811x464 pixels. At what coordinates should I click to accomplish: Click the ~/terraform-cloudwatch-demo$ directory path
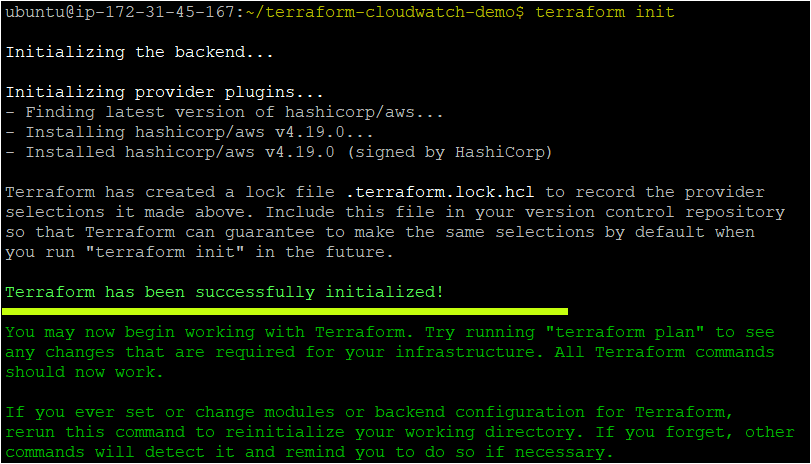coord(385,12)
